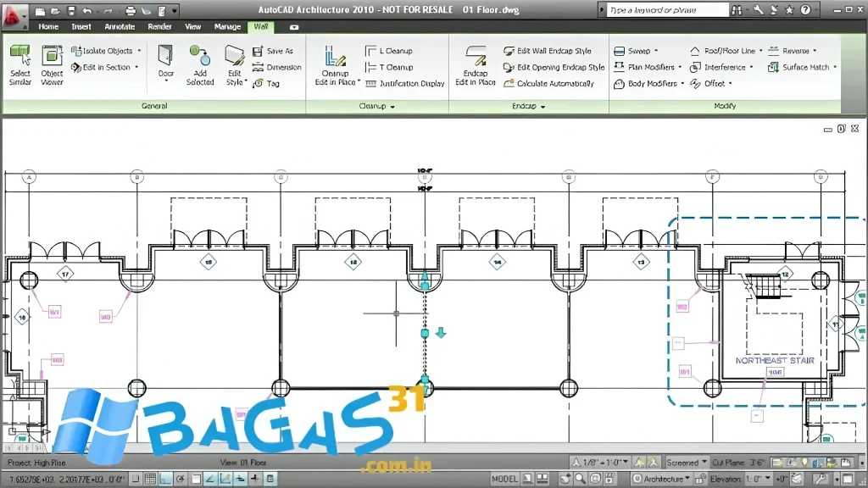Click the L Cleanup tool
868x488 pixels.
coord(389,51)
